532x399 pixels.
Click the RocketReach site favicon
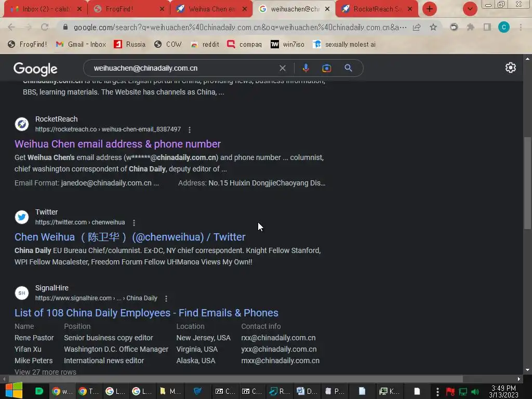pyautogui.click(x=22, y=124)
